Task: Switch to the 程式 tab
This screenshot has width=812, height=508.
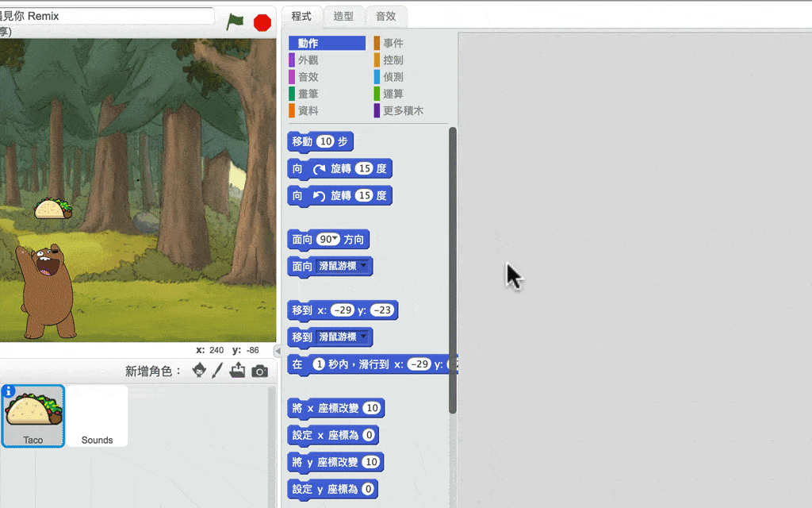Action: pos(301,16)
